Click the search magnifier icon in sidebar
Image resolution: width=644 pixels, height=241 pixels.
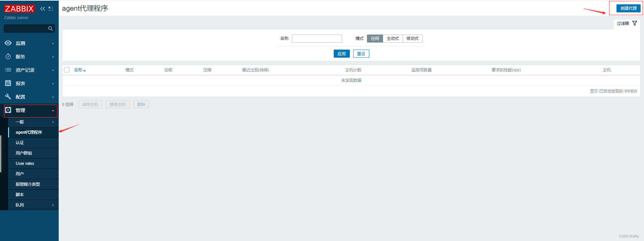[x=51, y=28]
